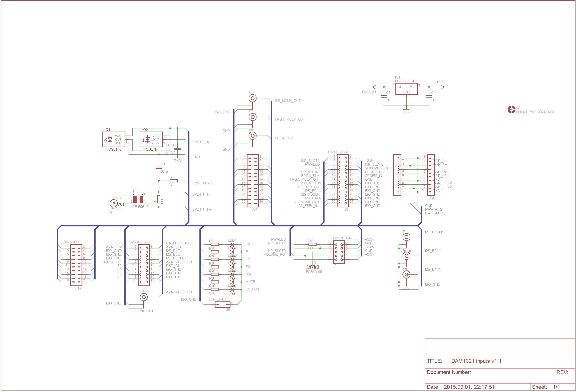The width and height of the screenshot is (576, 392).
Task: Click the R2 1k resistor symbol
Action: [x=173, y=181]
